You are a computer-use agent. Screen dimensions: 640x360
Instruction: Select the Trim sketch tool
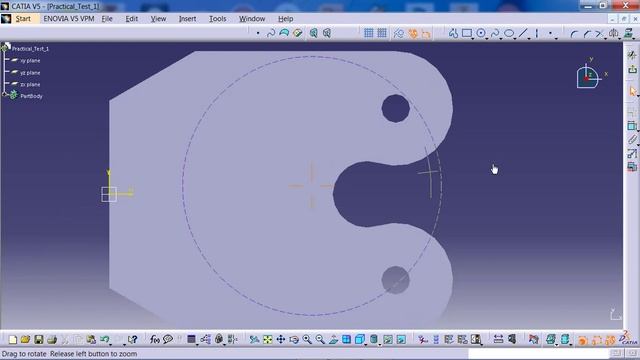point(599,33)
